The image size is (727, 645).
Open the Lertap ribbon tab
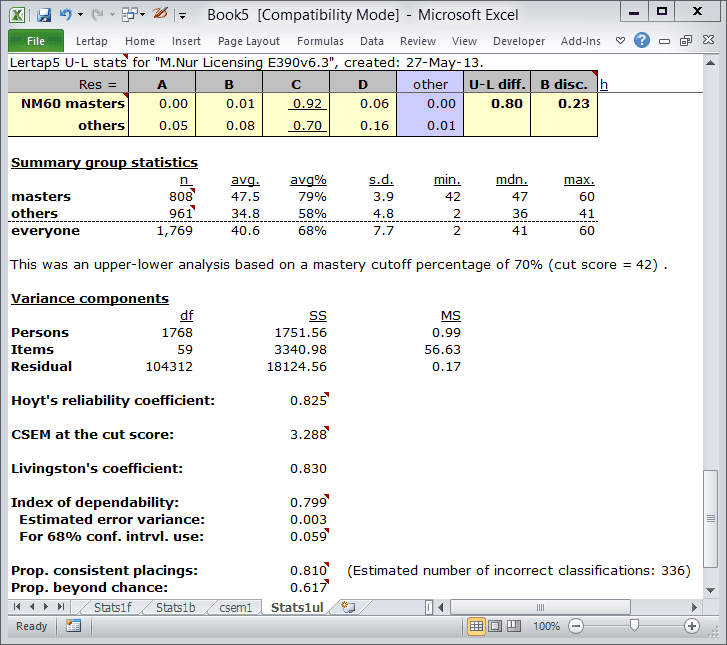tap(94, 41)
